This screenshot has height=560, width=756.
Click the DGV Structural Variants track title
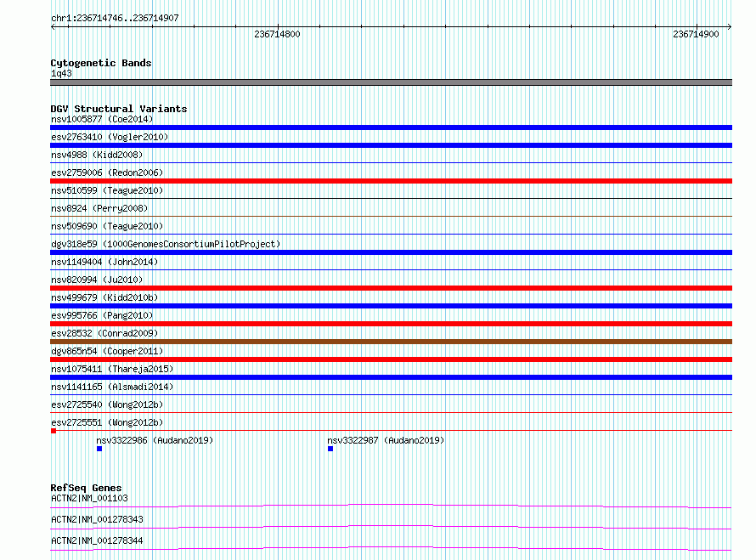click(x=119, y=109)
